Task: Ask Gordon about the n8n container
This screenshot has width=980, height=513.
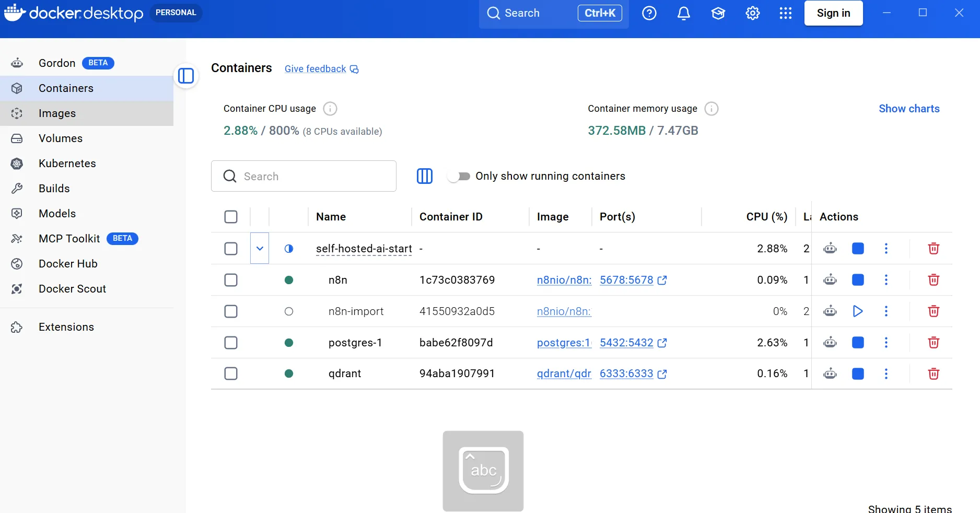Action: [x=830, y=280]
